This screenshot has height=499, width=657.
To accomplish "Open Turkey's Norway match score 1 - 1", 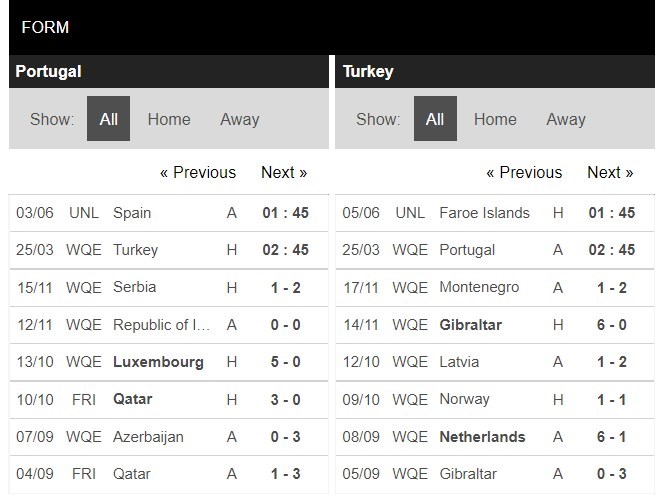I will pos(611,400).
